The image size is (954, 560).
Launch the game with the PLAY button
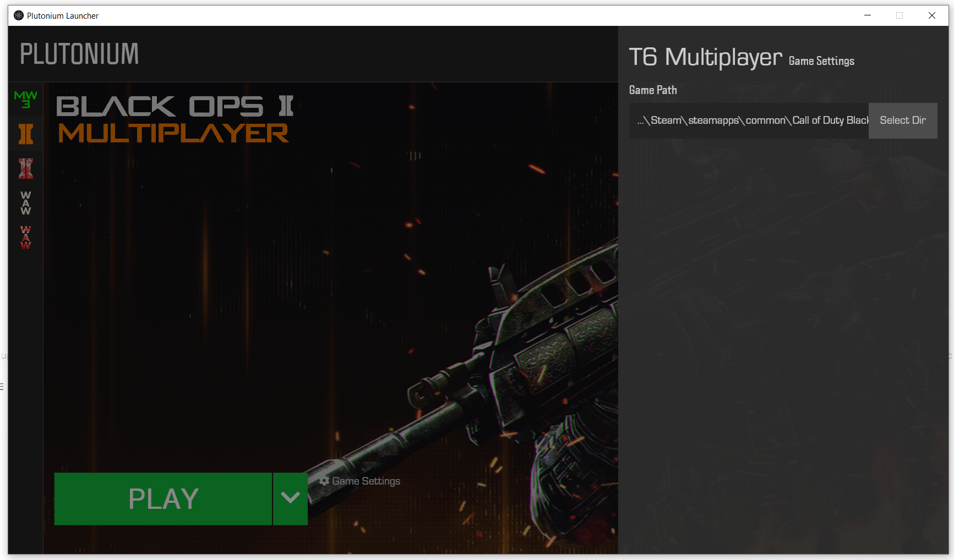pyautogui.click(x=163, y=499)
